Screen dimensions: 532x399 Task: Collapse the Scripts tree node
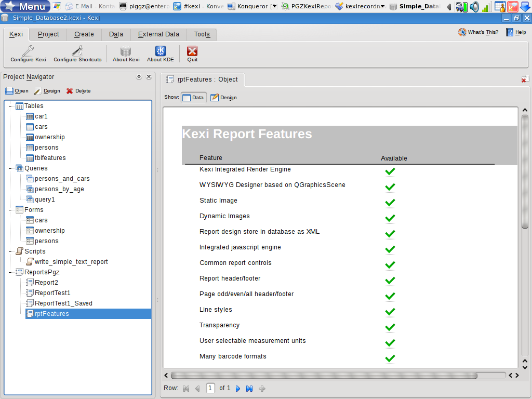(10, 251)
